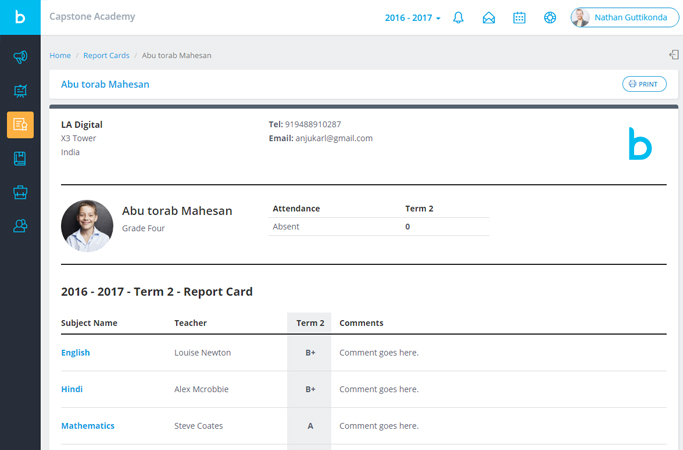Click Capstone Academy school name
This screenshot has height=450, width=683.
[92, 17]
